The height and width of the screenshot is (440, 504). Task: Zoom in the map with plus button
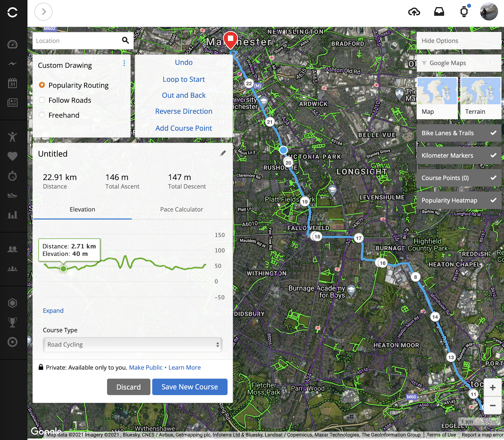point(493,388)
